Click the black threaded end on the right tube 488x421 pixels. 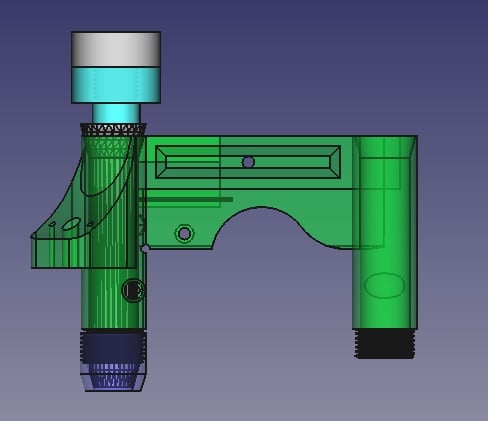[x=385, y=344]
